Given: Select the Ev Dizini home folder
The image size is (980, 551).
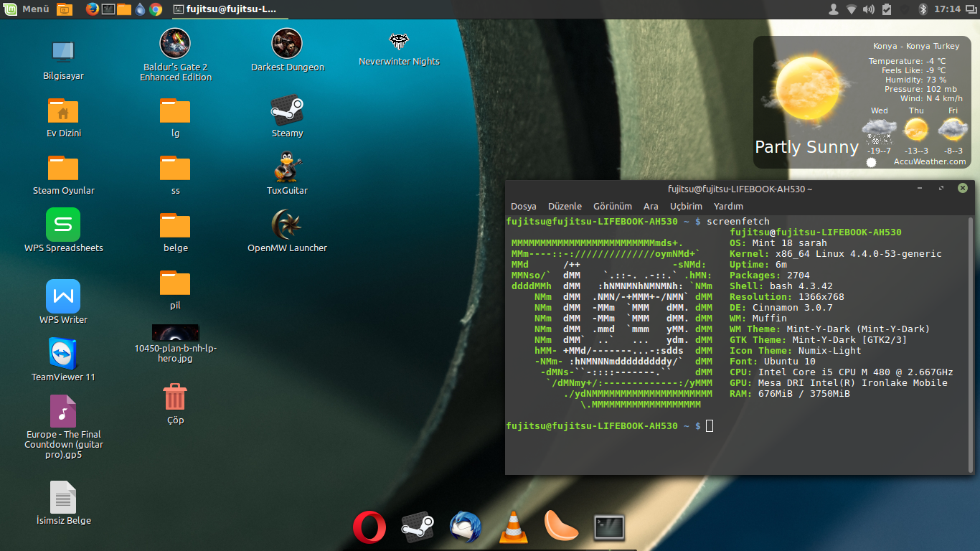Looking at the screenshot, I should tap(63, 111).
